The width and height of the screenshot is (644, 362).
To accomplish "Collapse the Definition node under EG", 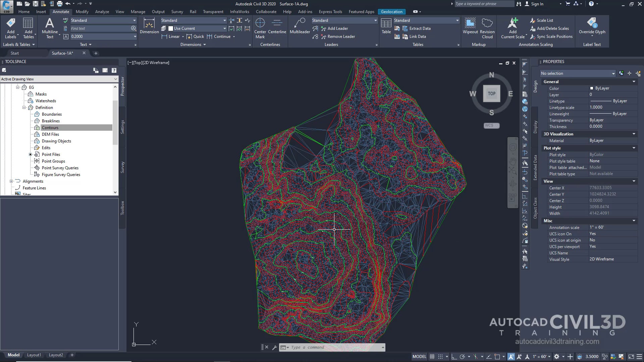I will [24, 107].
